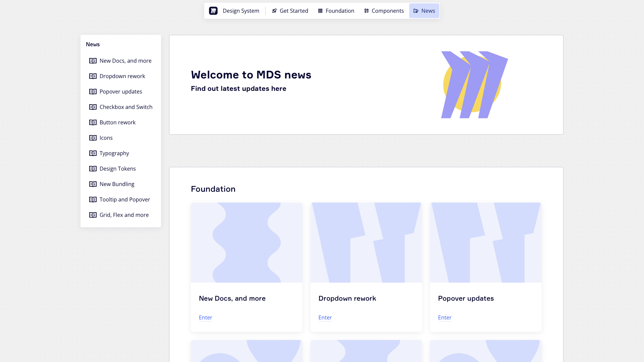Click card title New Docs, and more
644x362 pixels.
tap(232, 298)
